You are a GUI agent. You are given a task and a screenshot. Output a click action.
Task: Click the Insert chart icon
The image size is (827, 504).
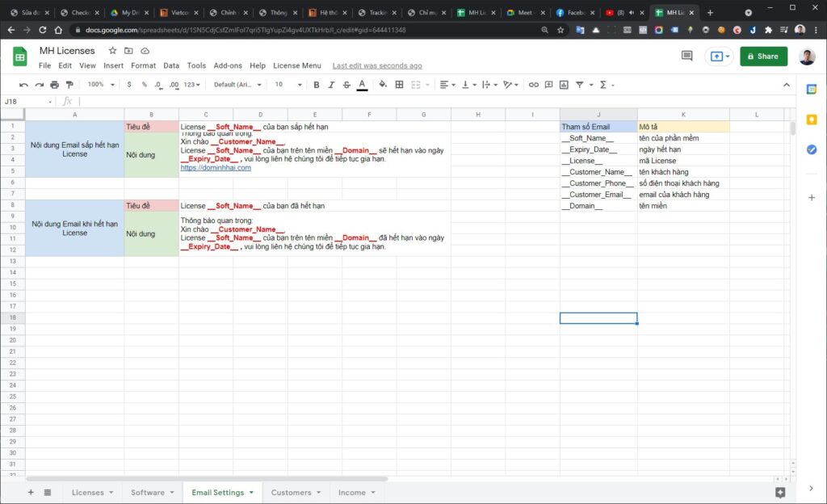tap(565, 85)
